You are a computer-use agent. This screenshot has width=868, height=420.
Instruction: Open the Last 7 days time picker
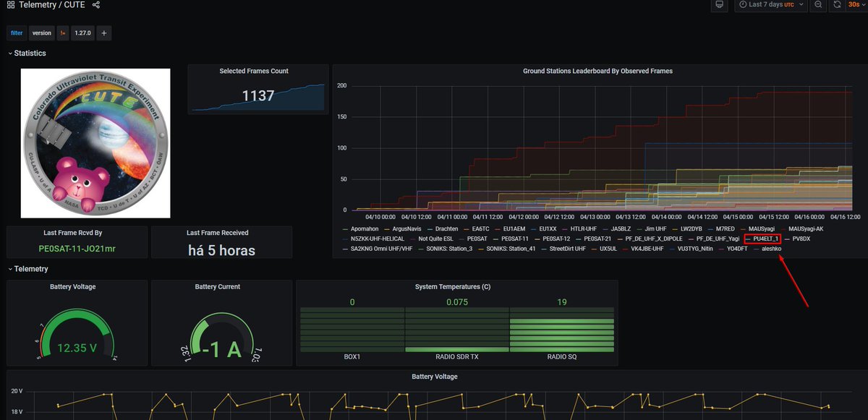(771, 4)
